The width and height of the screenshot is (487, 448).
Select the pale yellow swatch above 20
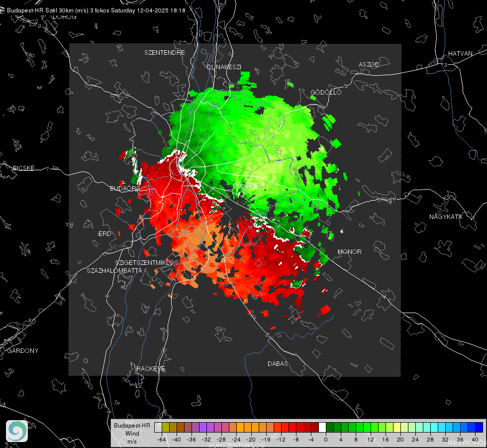(397, 427)
